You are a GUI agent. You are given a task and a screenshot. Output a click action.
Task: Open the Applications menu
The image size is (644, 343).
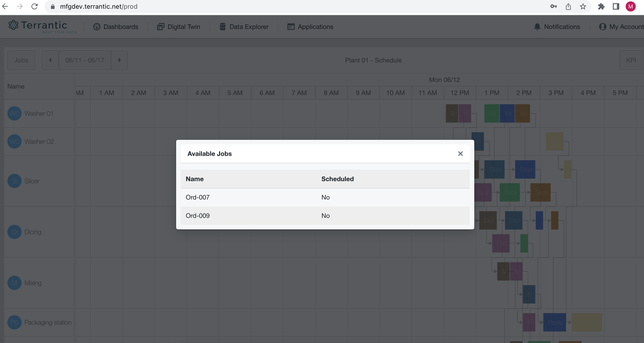pyautogui.click(x=310, y=27)
